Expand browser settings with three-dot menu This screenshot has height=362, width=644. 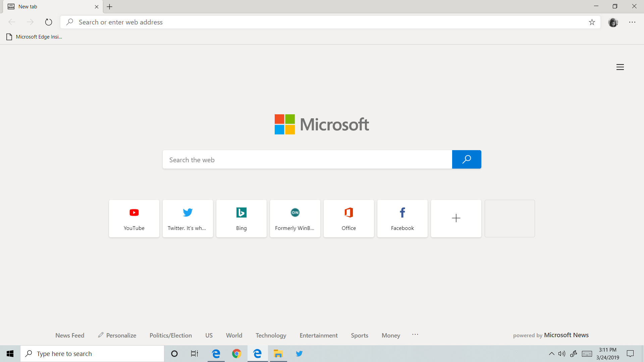[632, 22]
